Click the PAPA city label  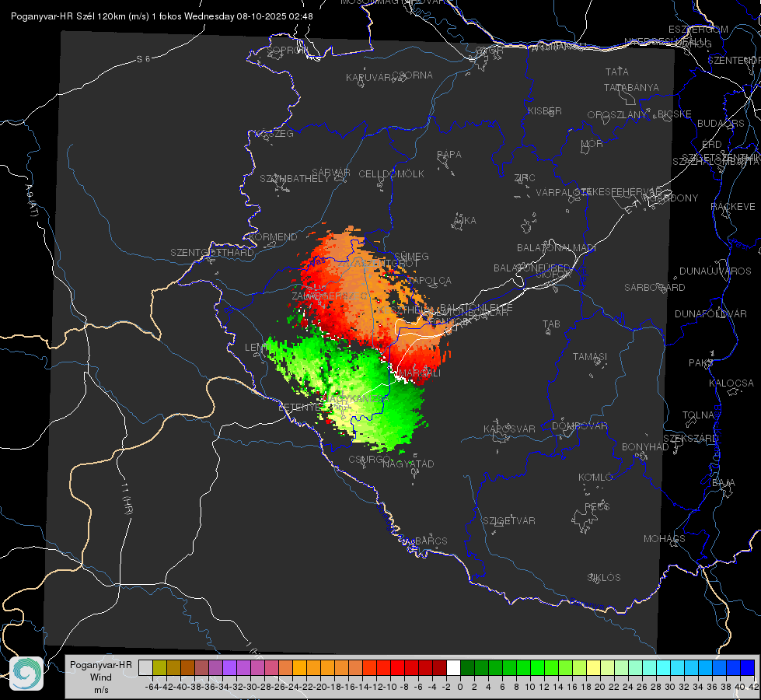click(x=449, y=155)
